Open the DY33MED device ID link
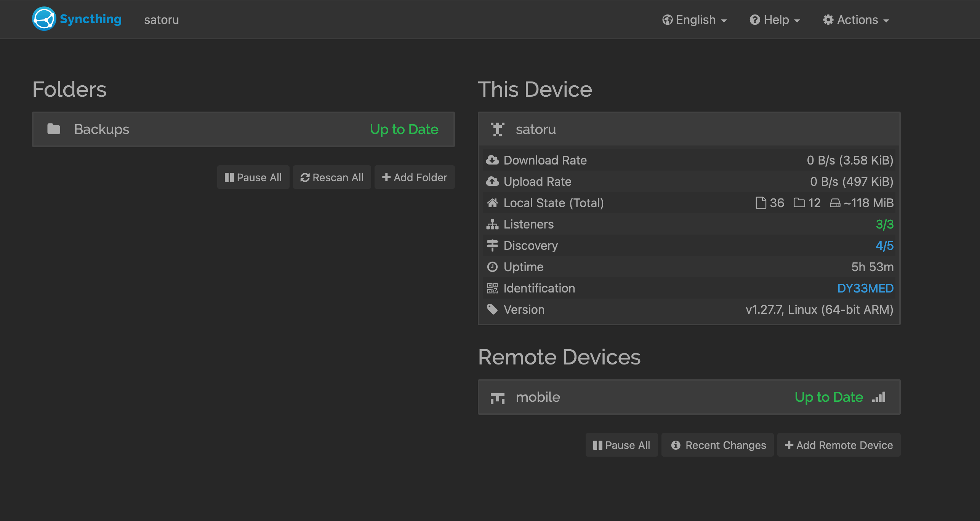The image size is (980, 521). pyautogui.click(x=865, y=288)
